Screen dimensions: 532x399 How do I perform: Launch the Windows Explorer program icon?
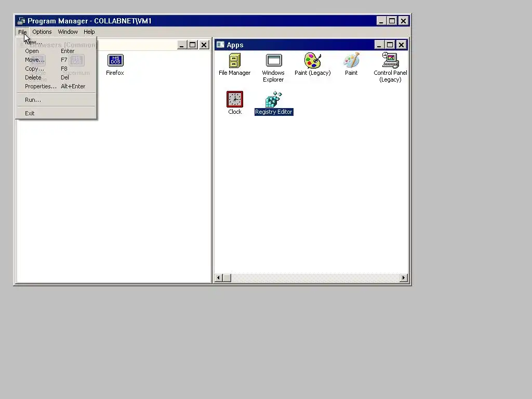[273, 61]
